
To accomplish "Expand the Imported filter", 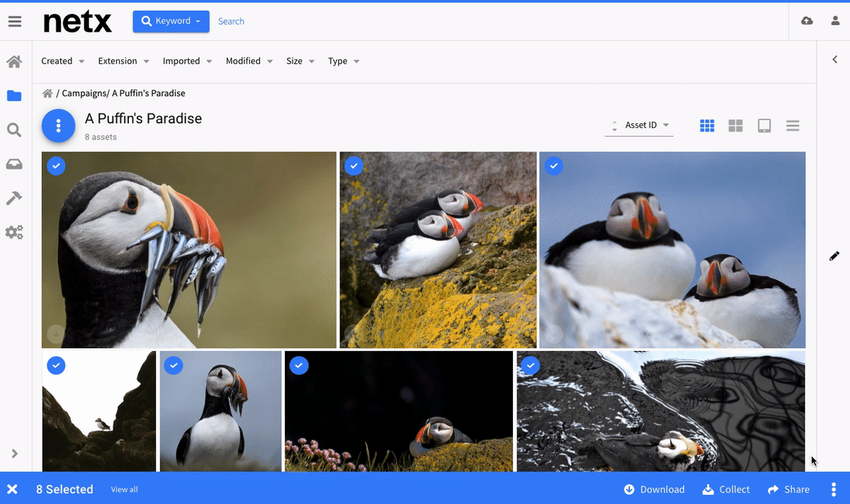I will [x=188, y=61].
